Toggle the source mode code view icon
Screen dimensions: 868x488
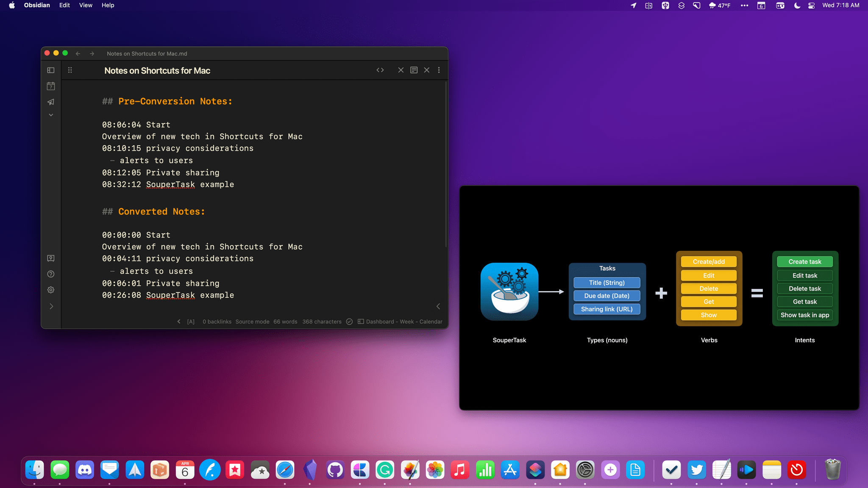point(380,70)
